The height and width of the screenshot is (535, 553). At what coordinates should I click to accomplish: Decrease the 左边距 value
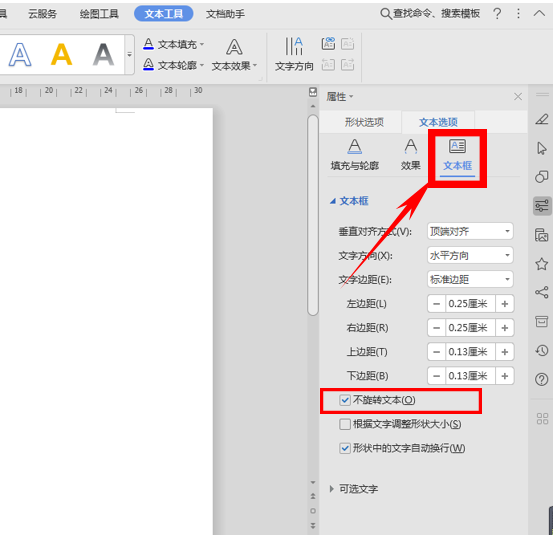click(x=437, y=304)
